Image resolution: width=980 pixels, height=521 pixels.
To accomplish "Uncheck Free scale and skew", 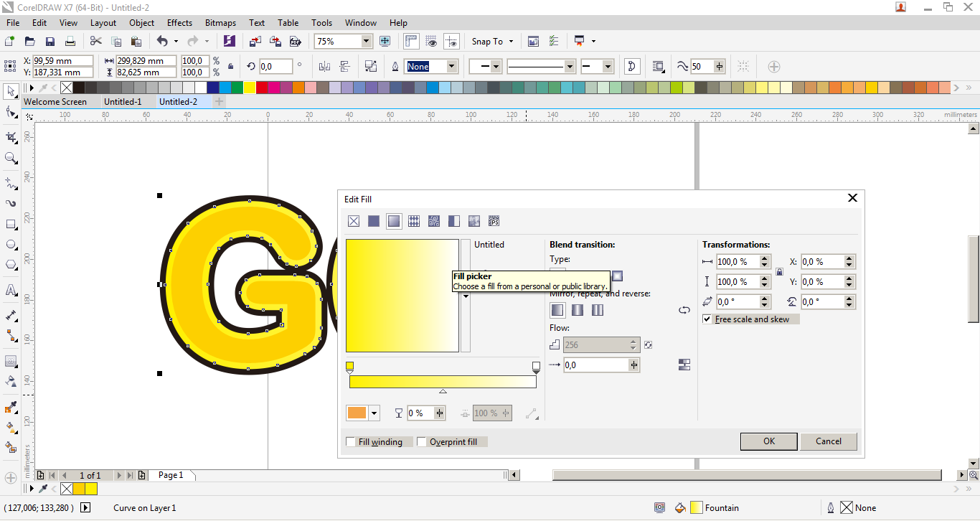I will coord(707,319).
